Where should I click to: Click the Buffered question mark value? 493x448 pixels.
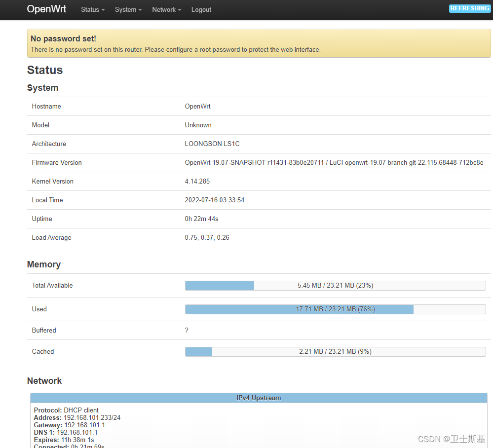point(187,330)
